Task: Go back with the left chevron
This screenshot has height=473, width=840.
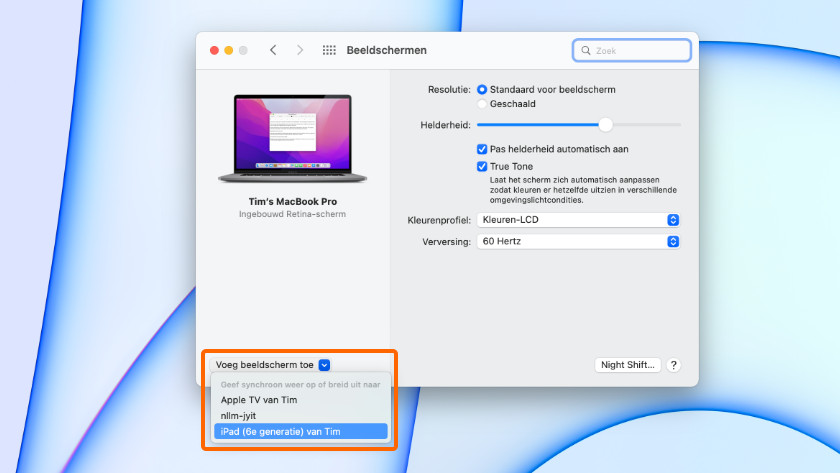Action: (x=273, y=50)
